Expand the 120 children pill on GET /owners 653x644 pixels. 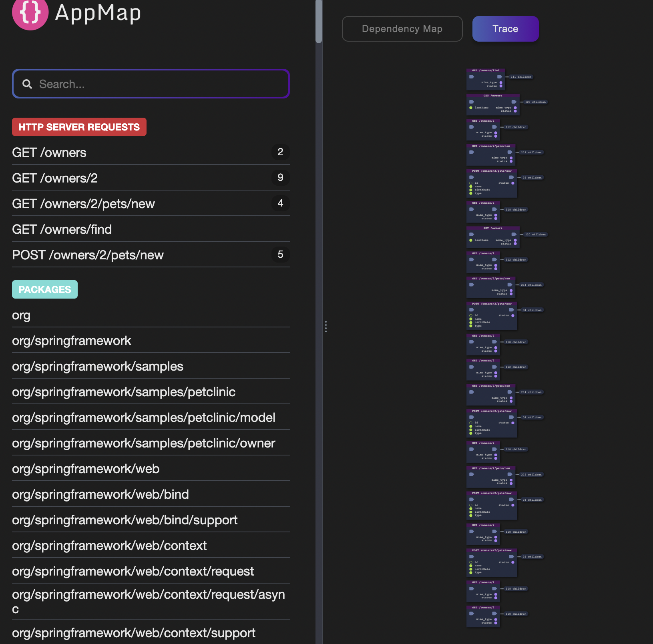pos(535,102)
